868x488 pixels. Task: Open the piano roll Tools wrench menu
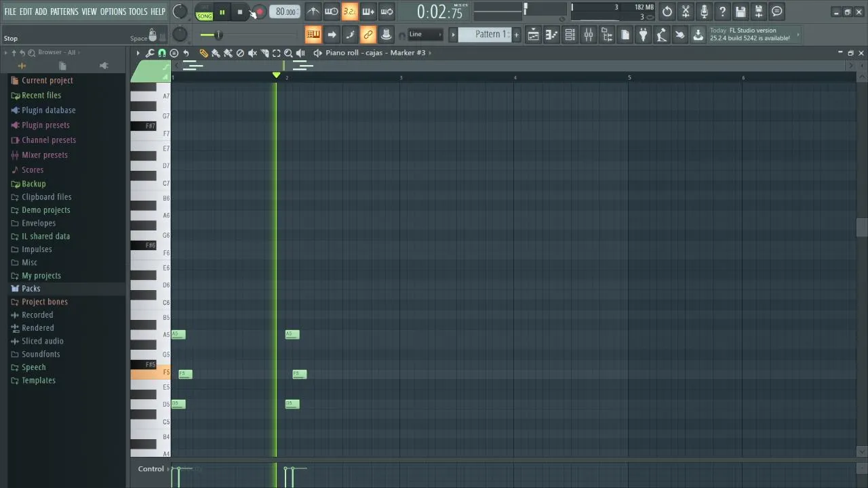[x=150, y=53]
